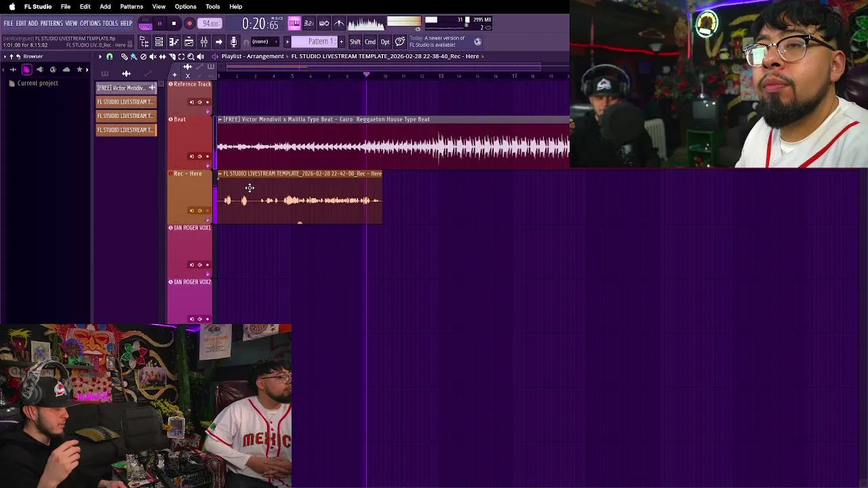Open the FILE menu in FL Studio
868x488 pixels.
tap(8, 23)
